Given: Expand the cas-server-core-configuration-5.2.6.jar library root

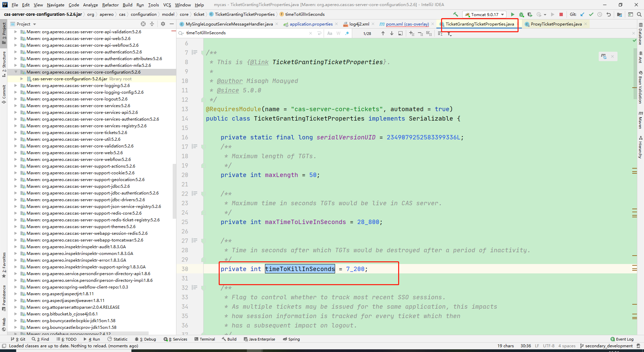Looking at the screenshot, I should tap(22, 79).
